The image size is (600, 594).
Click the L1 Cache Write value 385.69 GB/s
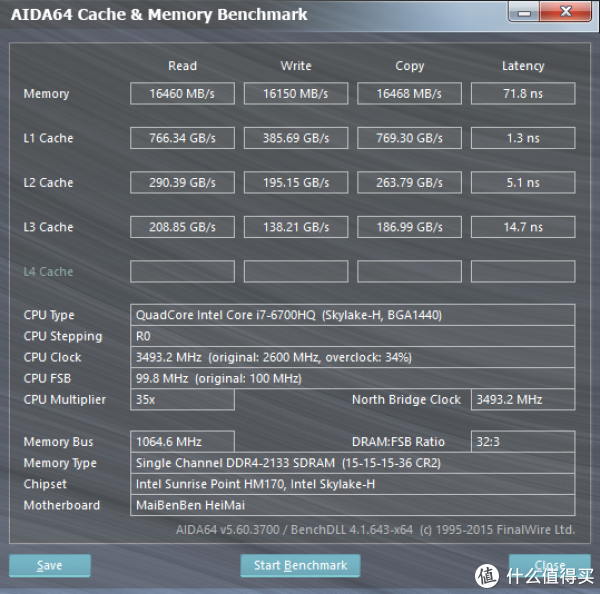coord(296,138)
